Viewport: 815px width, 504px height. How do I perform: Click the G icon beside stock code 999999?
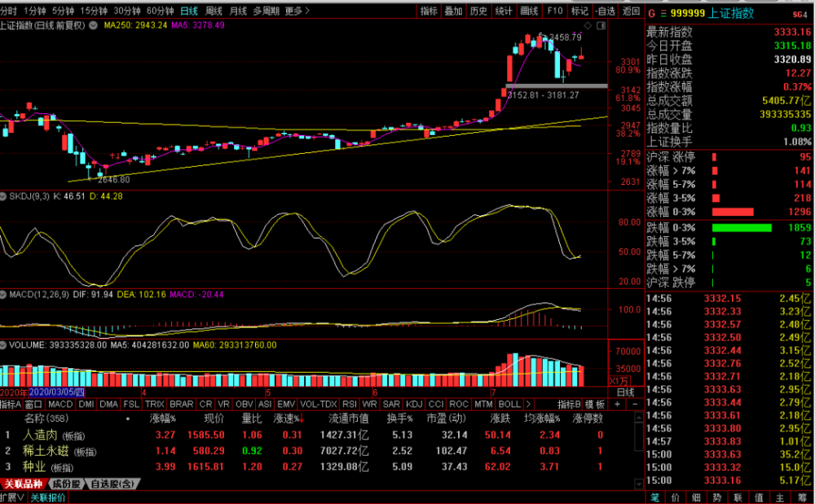[x=652, y=13]
